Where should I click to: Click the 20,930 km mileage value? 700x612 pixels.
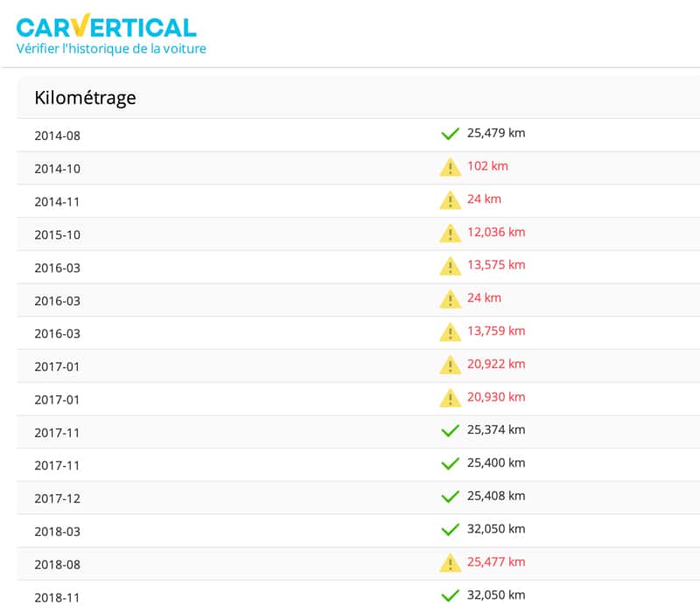495,397
